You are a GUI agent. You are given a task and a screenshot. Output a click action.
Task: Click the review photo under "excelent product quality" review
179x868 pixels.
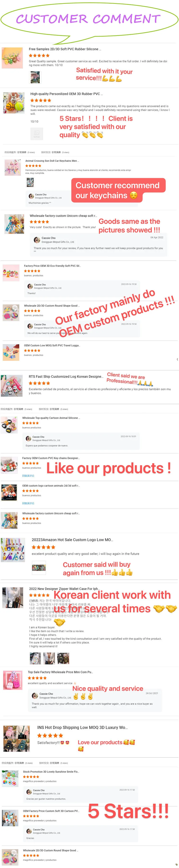coord(38,568)
